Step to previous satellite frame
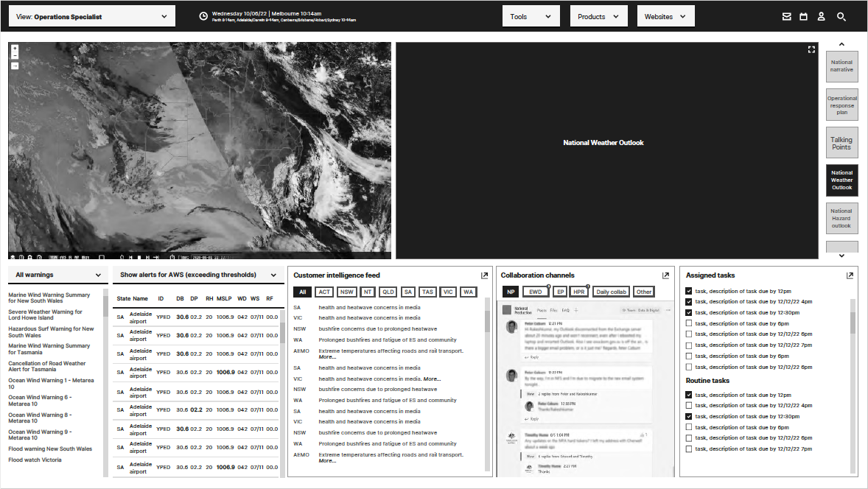 point(130,257)
